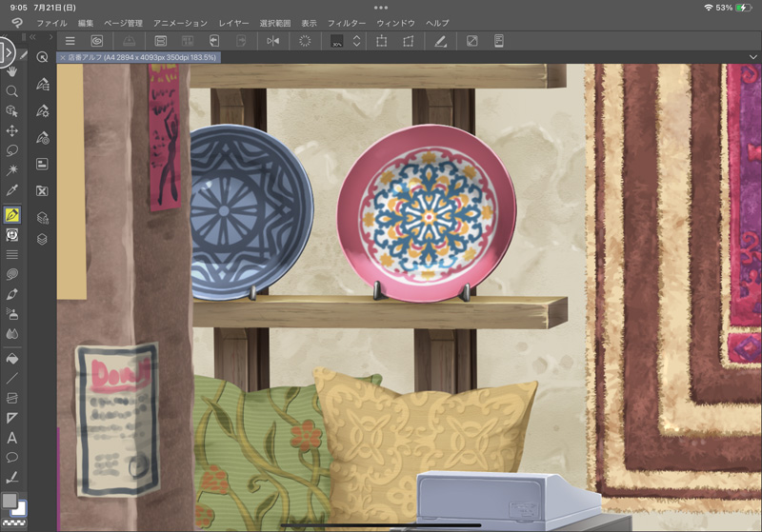Collapse the tool palette with the double left chevron
762x532 pixels.
click(33, 37)
